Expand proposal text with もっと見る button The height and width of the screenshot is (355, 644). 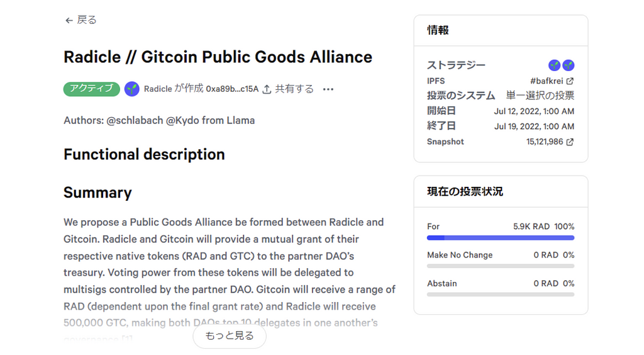(230, 336)
